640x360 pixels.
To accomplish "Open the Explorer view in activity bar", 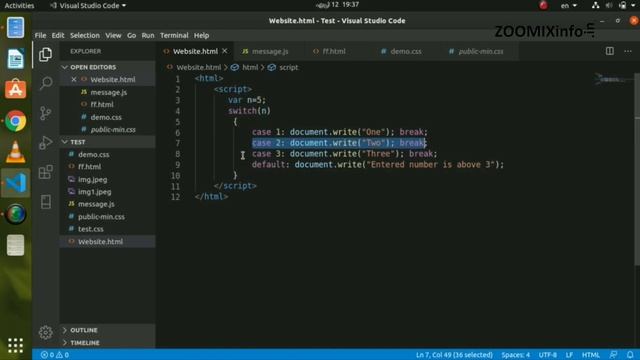I will point(45,54).
